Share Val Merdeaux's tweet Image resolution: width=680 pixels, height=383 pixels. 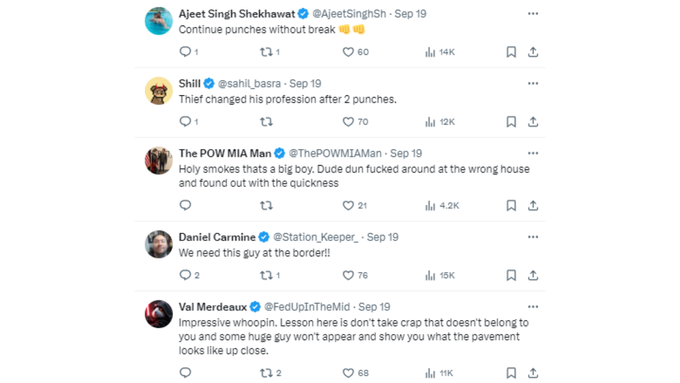533,373
